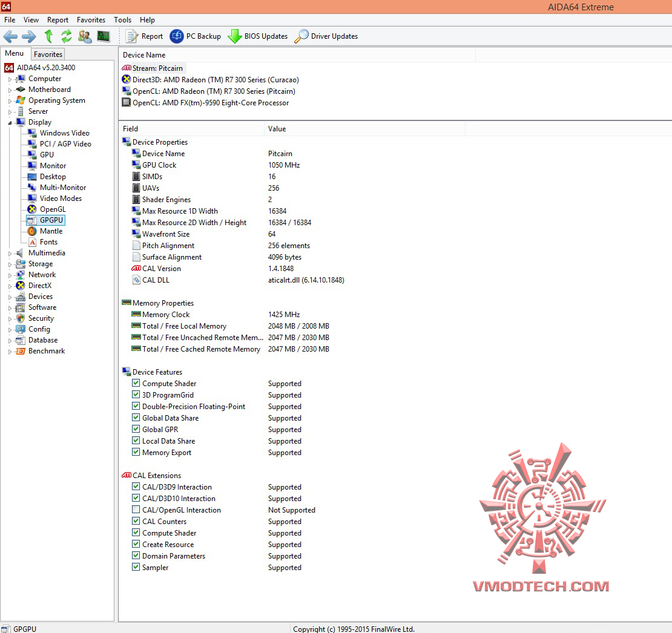Image resolution: width=672 pixels, height=633 pixels.
Task: Expand the Computer tree node
Action: tap(10, 79)
